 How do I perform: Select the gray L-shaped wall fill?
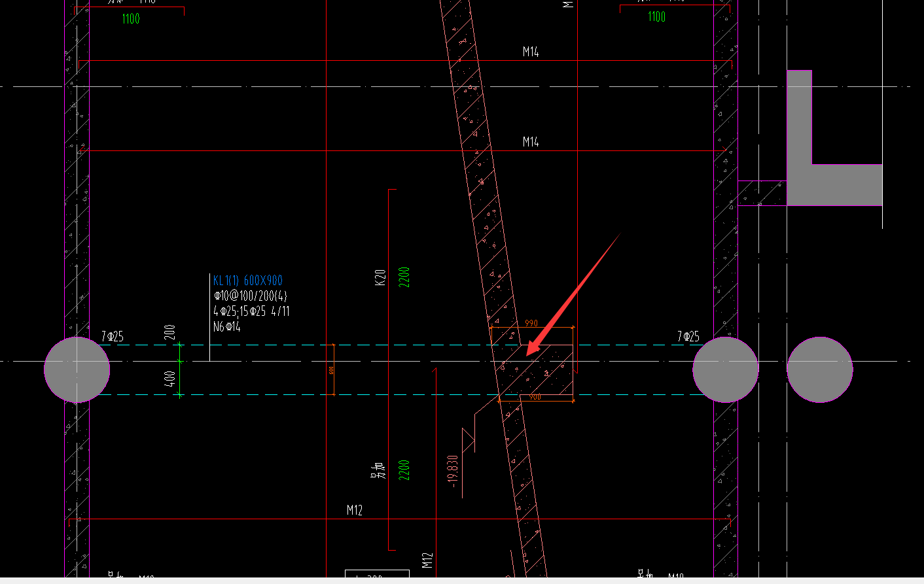[834, 138]
